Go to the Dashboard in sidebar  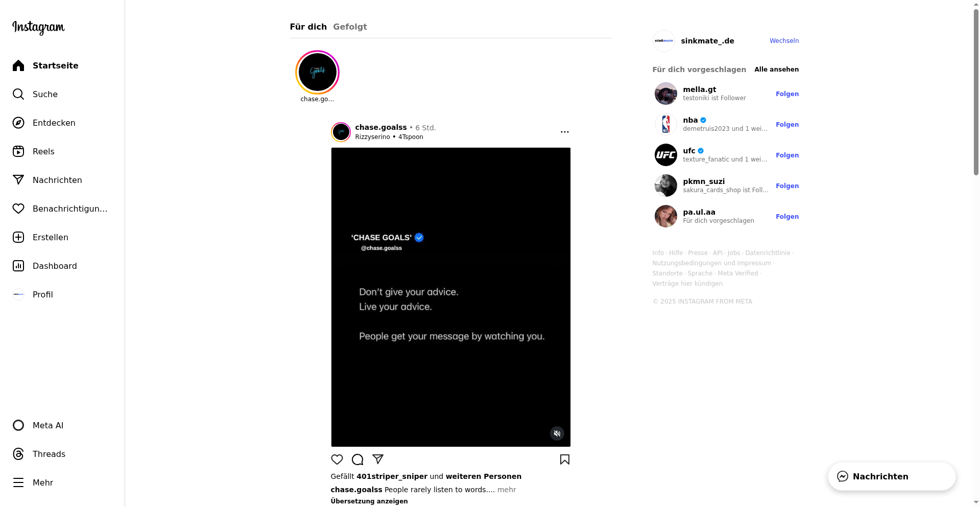pos(55,266)
